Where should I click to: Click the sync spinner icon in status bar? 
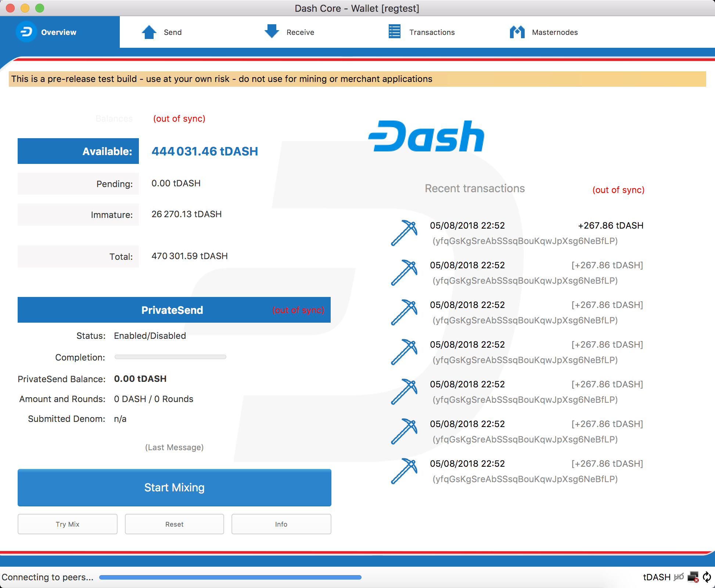coord(707,577)
